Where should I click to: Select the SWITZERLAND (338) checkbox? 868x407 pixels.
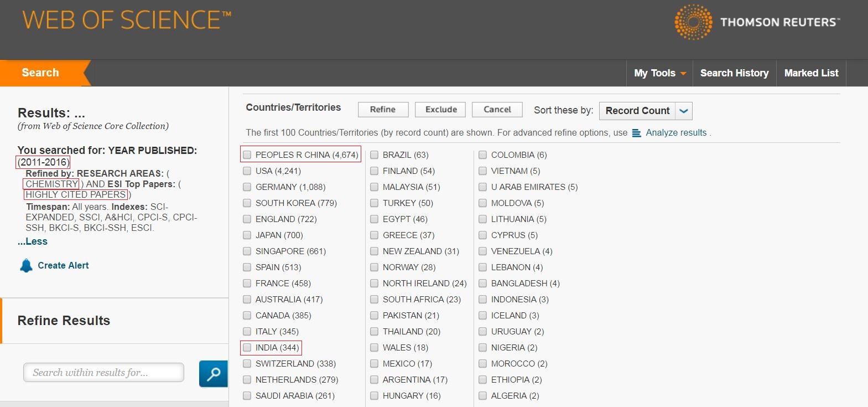point(247,364)
